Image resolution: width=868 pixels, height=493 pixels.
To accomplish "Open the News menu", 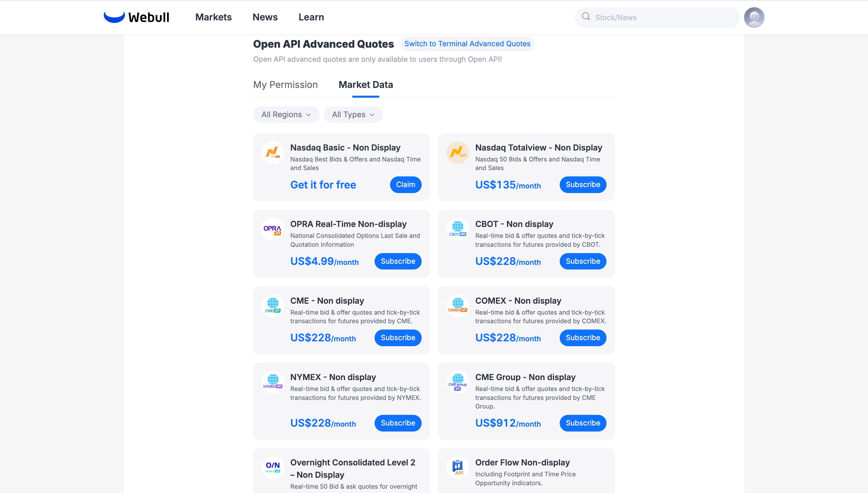I will point(265,17).
